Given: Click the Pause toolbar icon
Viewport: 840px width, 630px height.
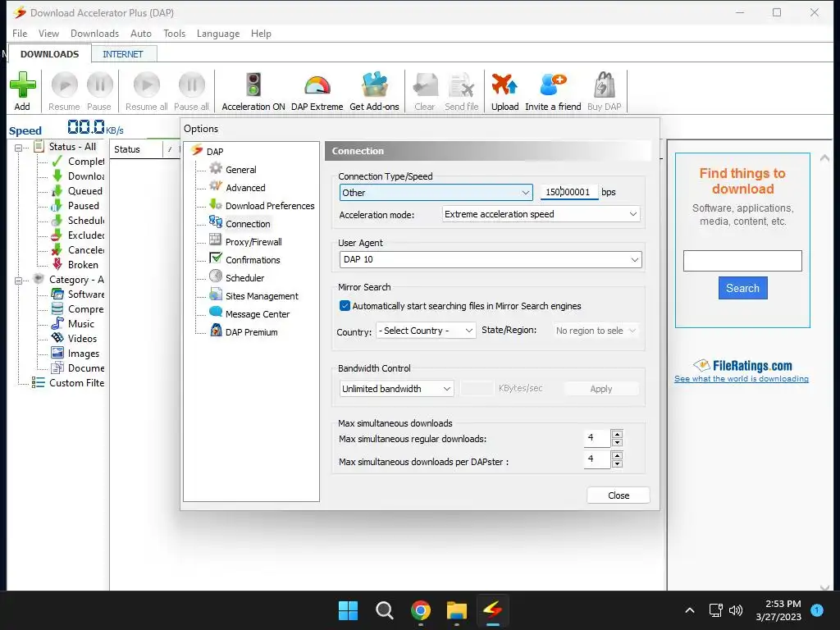Looking at the screenshot, I should click(99, 85).
